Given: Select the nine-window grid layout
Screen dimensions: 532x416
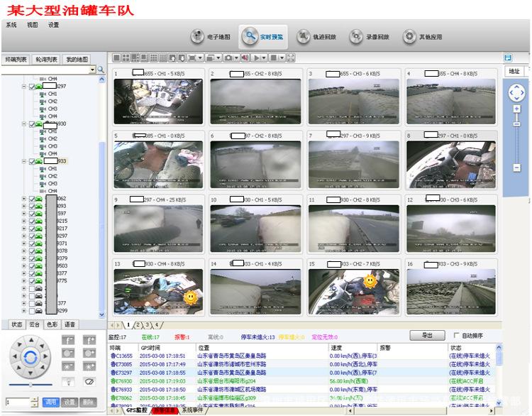Looking at the screenshot, I should pyautogui.click(x=154, y=58).
